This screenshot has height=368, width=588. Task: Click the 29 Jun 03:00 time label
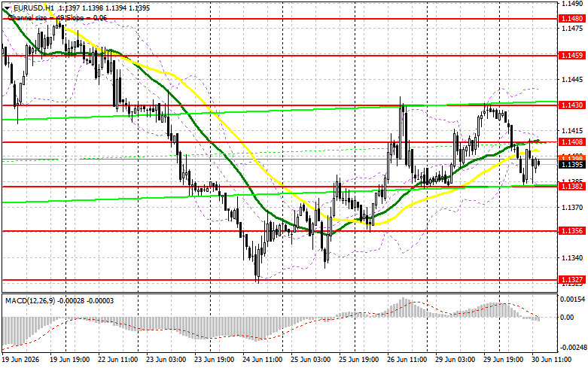455,360
